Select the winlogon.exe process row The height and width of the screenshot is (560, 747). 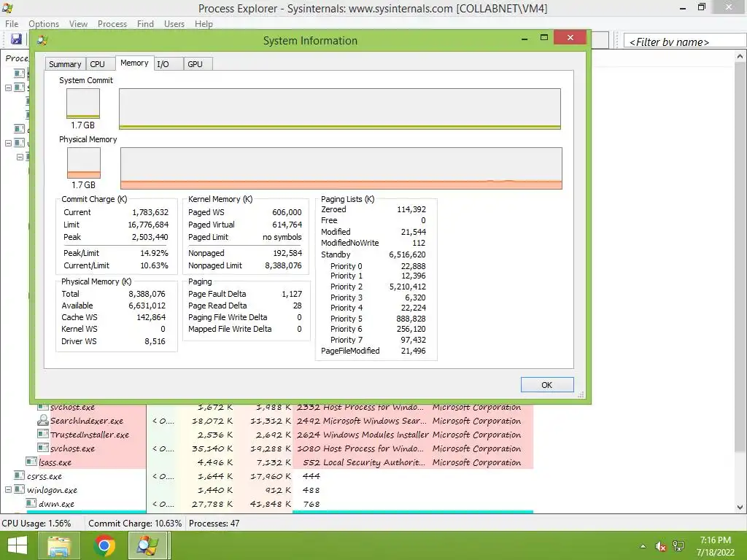269,489
